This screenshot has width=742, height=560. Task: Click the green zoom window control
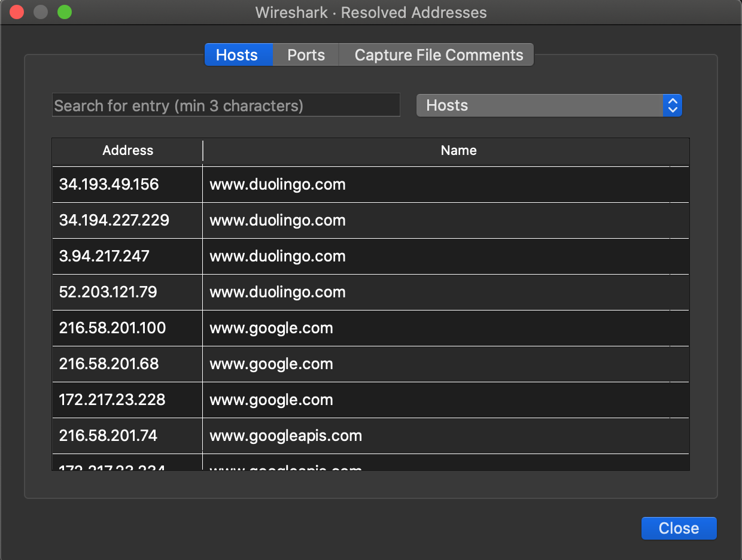(x=65, y=11)
